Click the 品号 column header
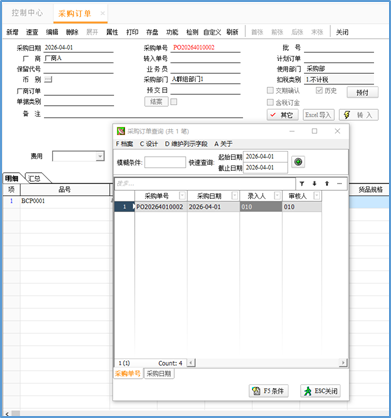The height and width of the screenshot is (418, 391). 65,190
